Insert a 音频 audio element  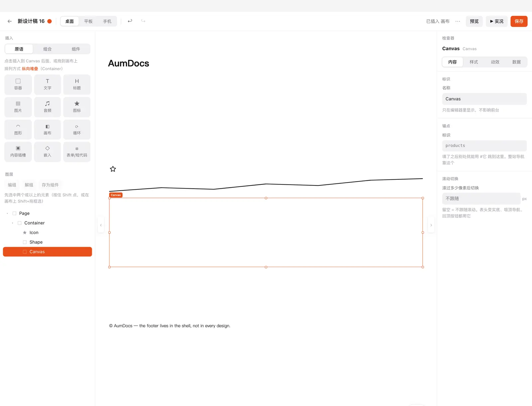[x=48, y=107]
